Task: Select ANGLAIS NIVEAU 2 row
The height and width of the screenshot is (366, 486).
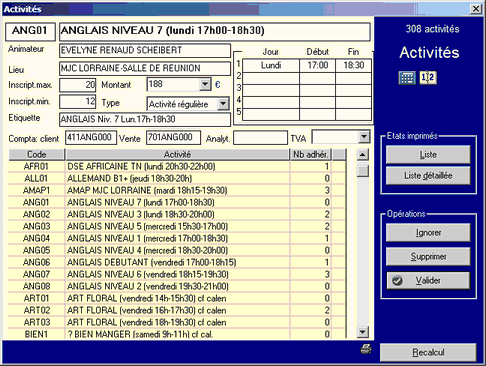Action: point(177,286)
